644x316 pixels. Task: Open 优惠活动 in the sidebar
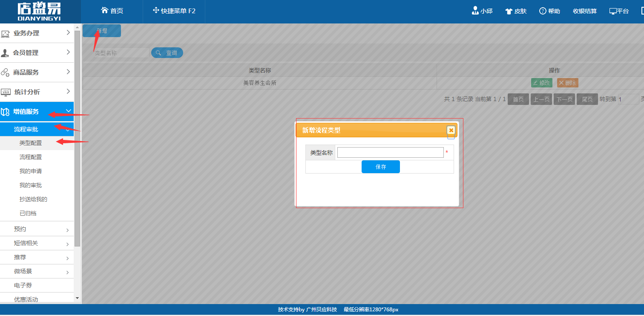click(x=37, y=299)
